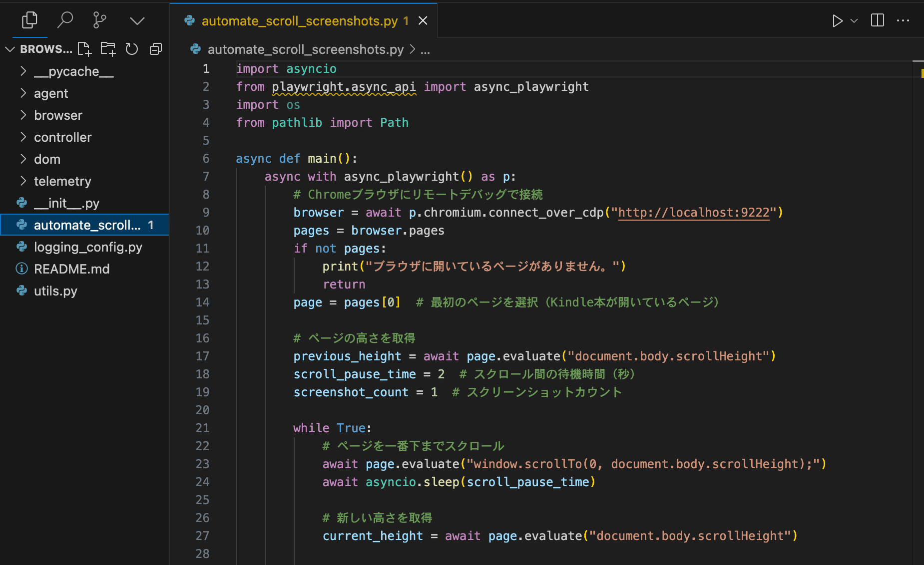Screen dimensions: 924x565
Task: Open the Source Control view icon
Action: (100, 20)
